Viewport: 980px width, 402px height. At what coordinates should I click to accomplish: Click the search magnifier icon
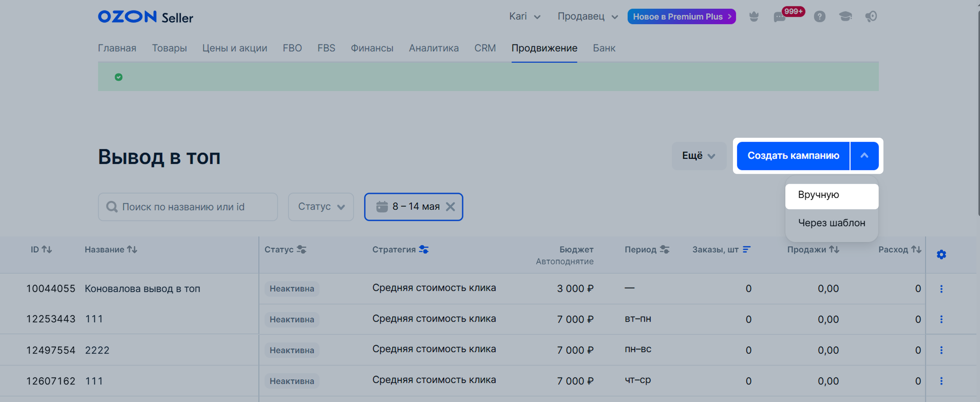coord(112,207)
